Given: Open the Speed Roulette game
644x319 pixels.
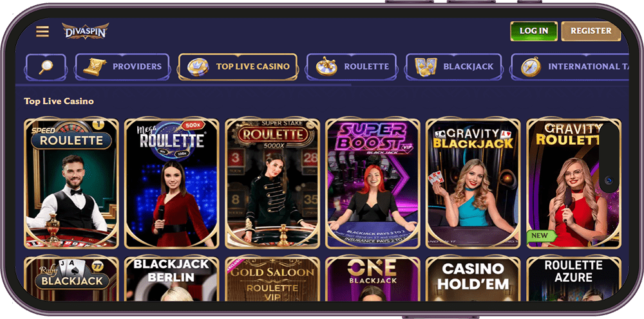Looking at the screenshot, I should (x=71, y=183).
